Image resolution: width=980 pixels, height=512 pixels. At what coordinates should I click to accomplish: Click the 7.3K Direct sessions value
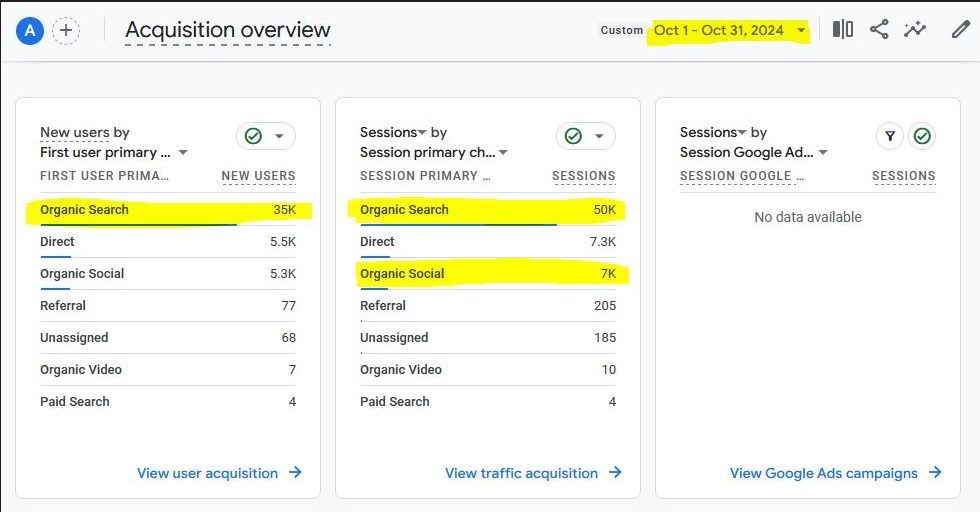coord(602,241)
